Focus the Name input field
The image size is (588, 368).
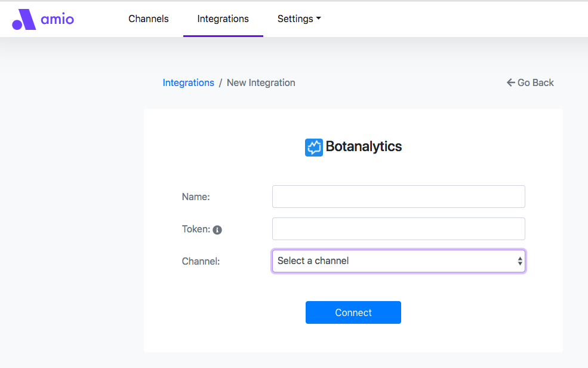tap(398, 197)
